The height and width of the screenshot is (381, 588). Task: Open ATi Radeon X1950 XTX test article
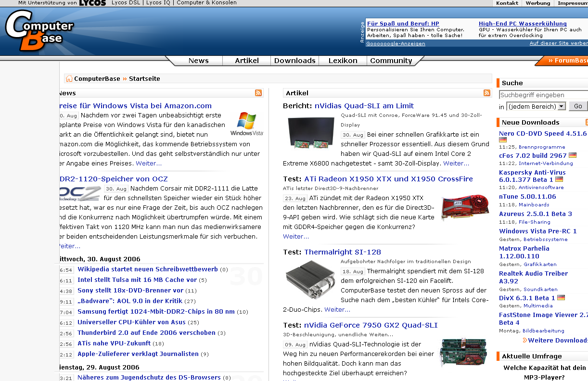(x=388, y=179)
